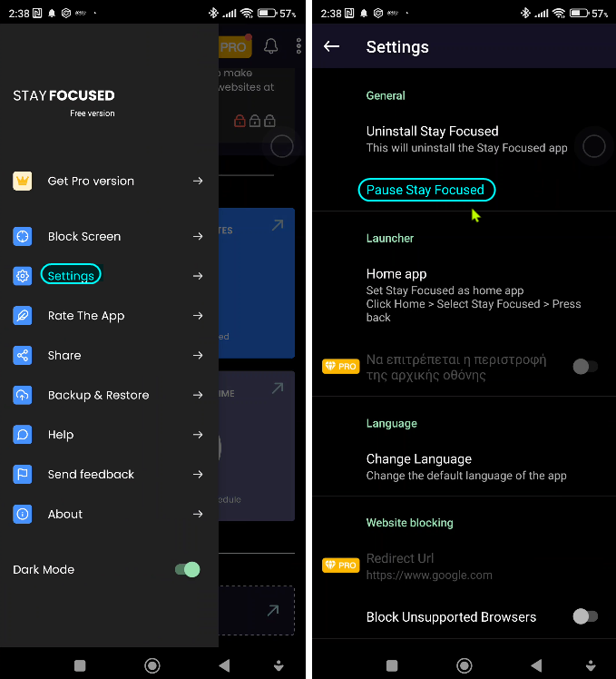Open arrow next to Backup & Restore
The height and width of the screenshot is (679, 616).
pos(198,395)
